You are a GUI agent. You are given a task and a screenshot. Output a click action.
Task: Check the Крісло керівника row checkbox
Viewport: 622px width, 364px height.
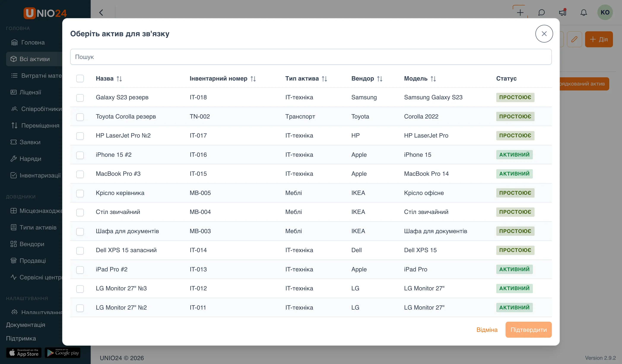pyautogui.click(x=80, y=193)
